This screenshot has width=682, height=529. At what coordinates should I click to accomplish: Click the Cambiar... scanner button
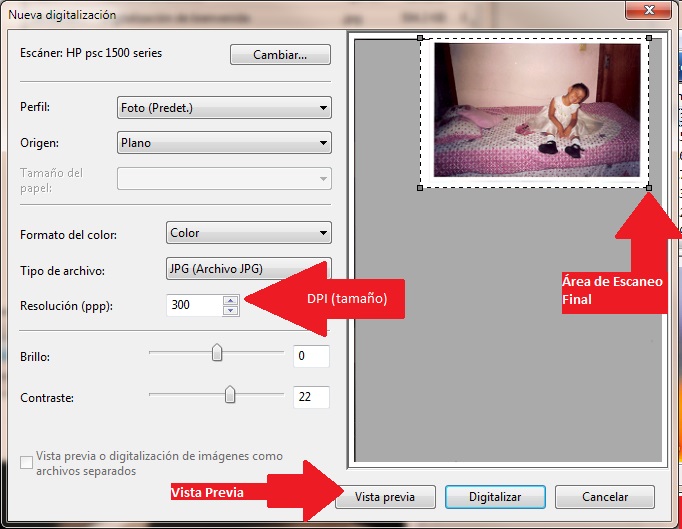click(x=280, y=55)
